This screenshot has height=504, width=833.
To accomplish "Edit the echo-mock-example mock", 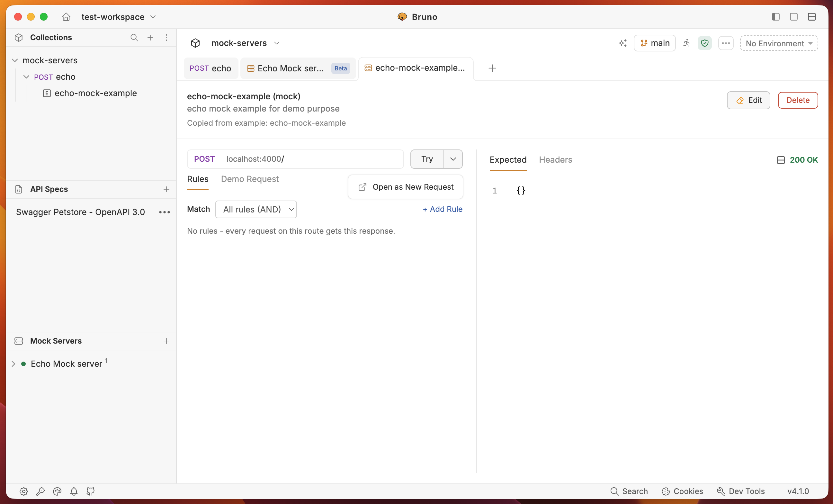I will [748, 100].
